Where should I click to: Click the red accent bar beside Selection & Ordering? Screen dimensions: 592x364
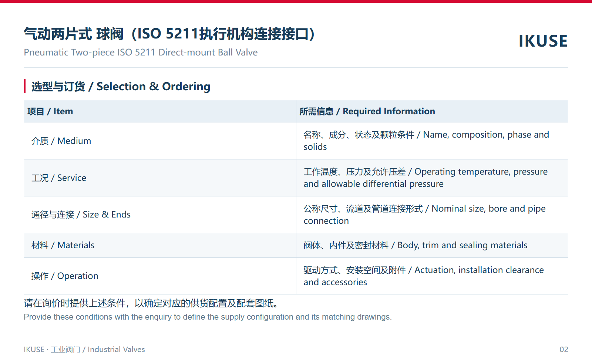click(x=25, y=86)
